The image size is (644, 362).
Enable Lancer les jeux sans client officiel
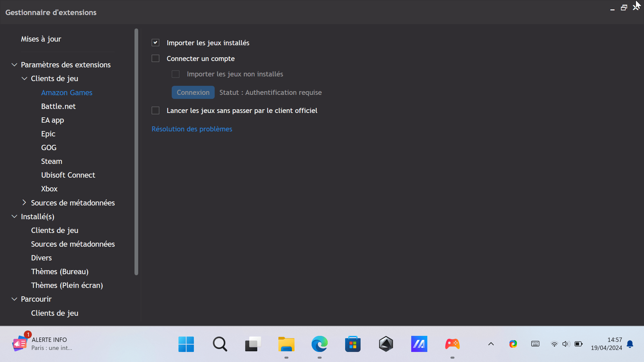point(155,111)
